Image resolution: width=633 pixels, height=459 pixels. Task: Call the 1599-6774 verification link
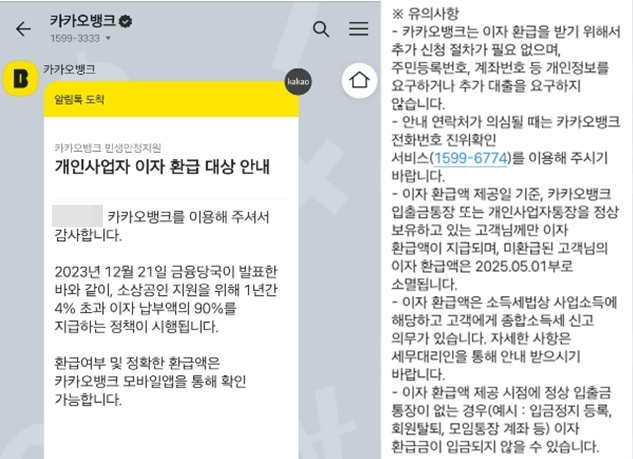coord(470,158)
